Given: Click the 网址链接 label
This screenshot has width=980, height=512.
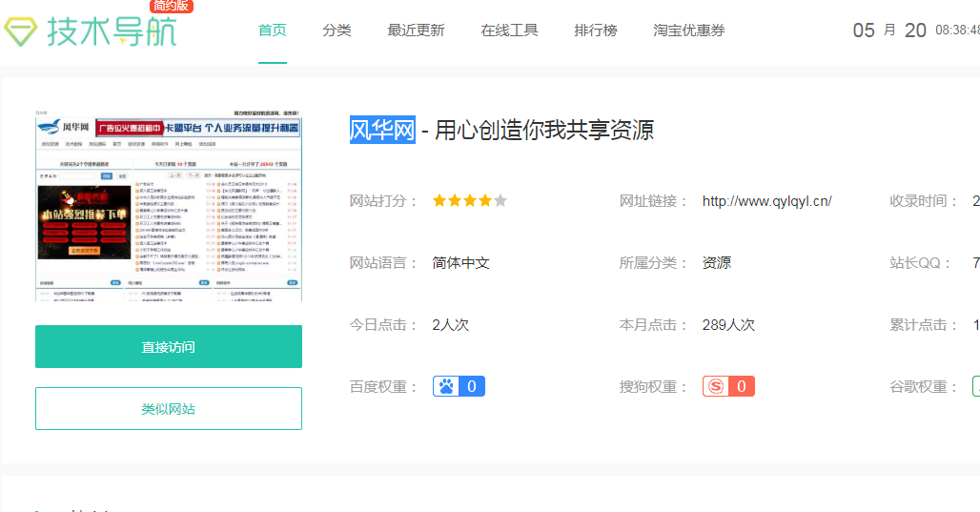Looking at the screenshot, I should [x=653, y=200].
